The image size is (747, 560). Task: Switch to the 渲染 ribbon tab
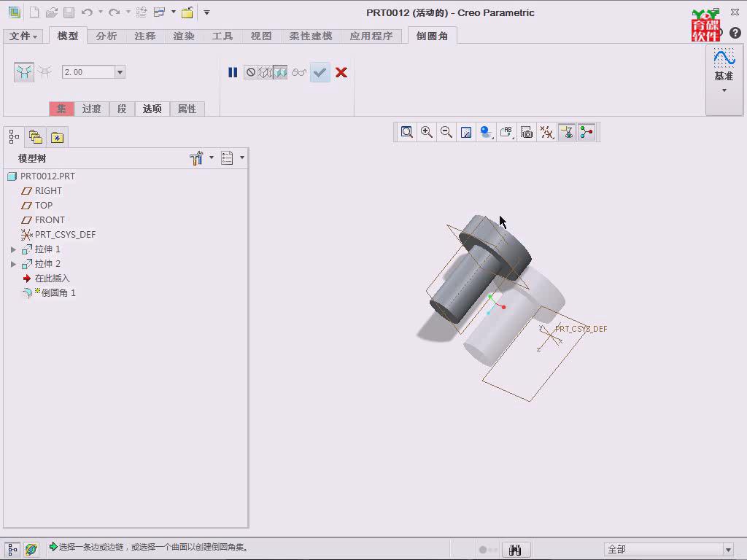[x=184, y=36]
